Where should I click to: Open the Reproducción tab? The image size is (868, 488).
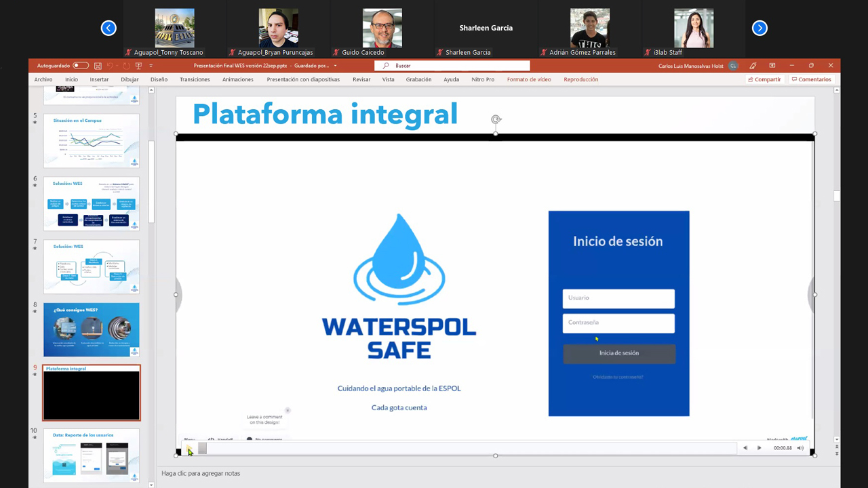[581, 79]
